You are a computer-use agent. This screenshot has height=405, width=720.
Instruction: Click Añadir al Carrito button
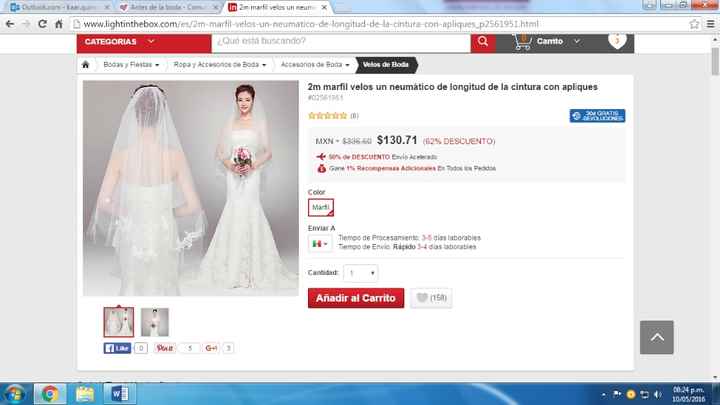(x=356, y=298)
